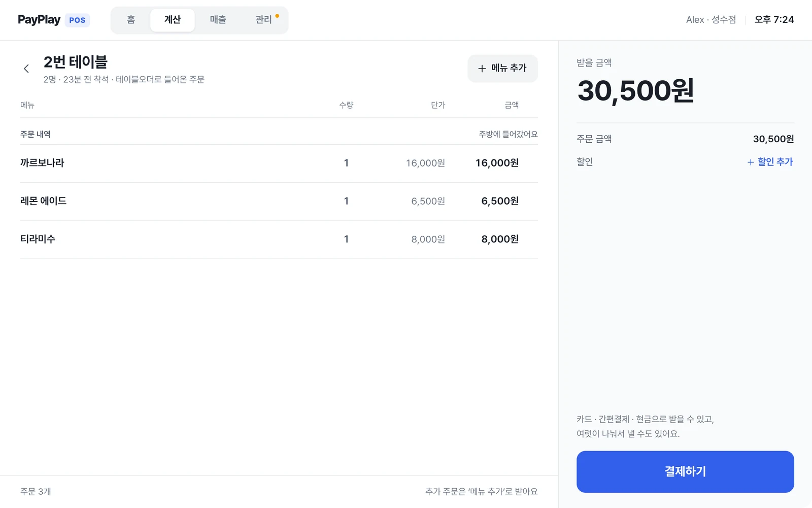This screenshot has width=812, height=508.
Task: Click the 주문 3개 footer count
Action: (36, 492)
